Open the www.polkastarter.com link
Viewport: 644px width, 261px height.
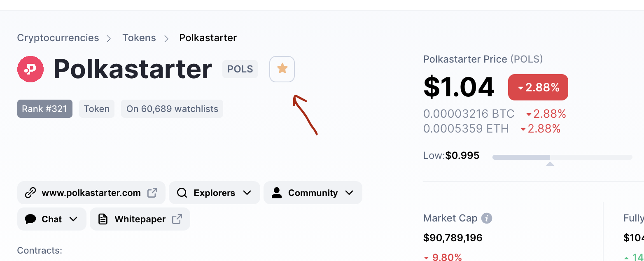click(x=91, y=193)
